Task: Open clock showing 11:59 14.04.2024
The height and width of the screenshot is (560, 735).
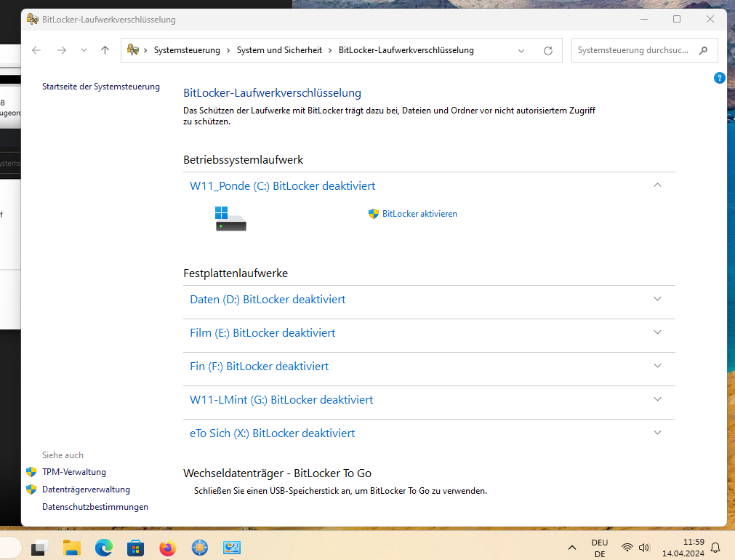Action: (683, 548)
